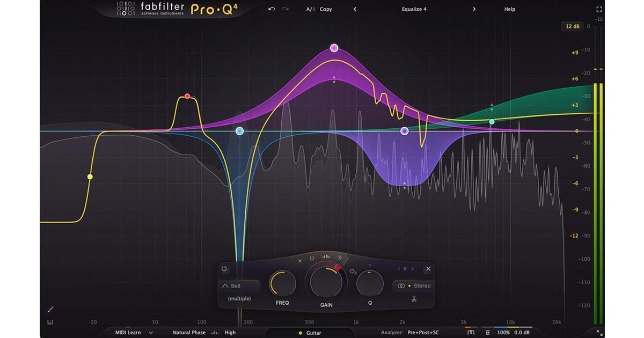Toggle the band power bypass button
The height and width of the screenshot is (338, 644).
pyautogui.click(x=224, y=269)
